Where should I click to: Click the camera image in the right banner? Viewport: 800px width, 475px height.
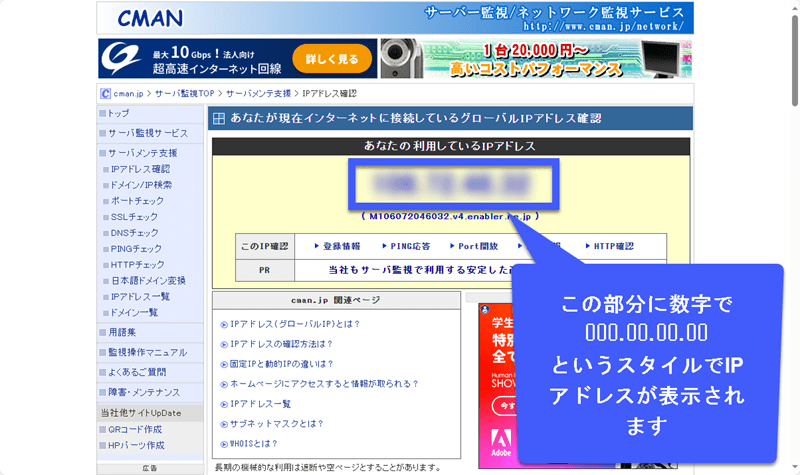[400, 59]
